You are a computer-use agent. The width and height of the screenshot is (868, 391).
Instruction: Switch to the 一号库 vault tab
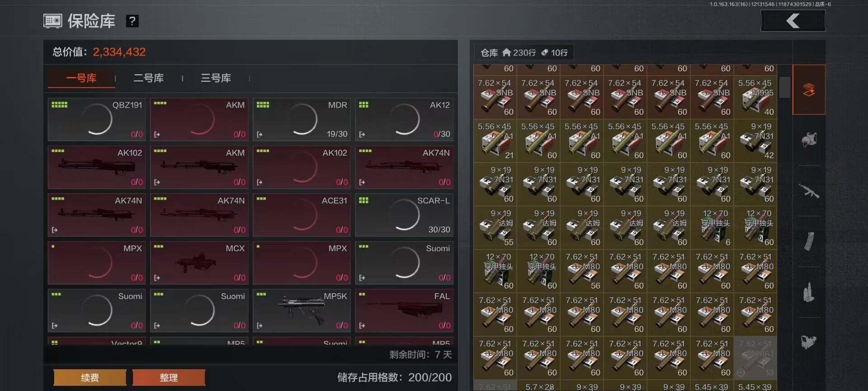81,78
